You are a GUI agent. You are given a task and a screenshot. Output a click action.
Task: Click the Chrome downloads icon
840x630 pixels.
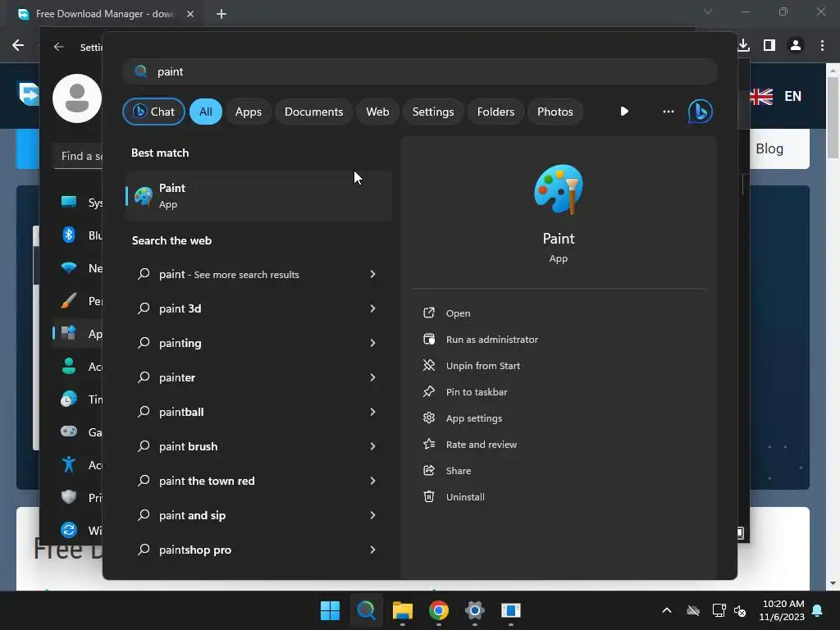point(743,45)
